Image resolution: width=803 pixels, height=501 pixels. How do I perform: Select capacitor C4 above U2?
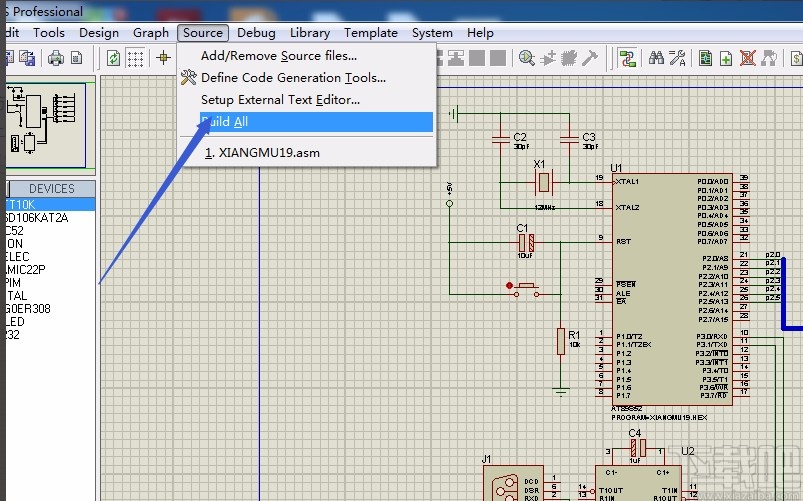[x=638, y=448]
